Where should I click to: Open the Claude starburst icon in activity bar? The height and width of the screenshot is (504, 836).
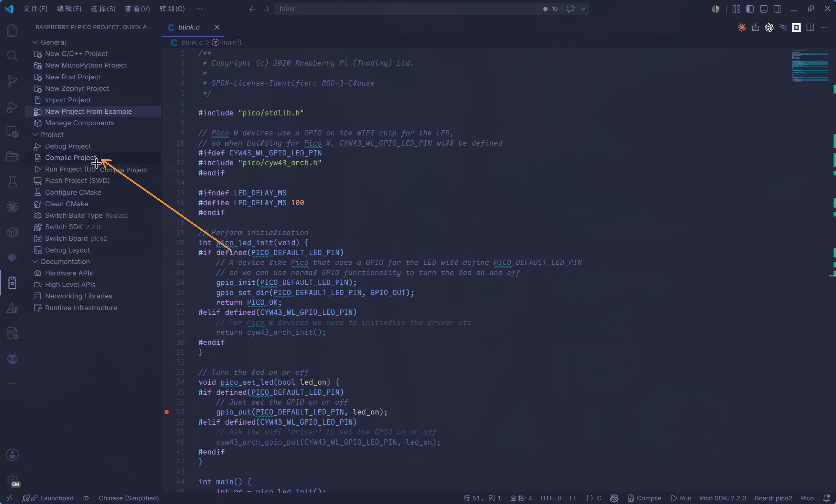[12, 207]
